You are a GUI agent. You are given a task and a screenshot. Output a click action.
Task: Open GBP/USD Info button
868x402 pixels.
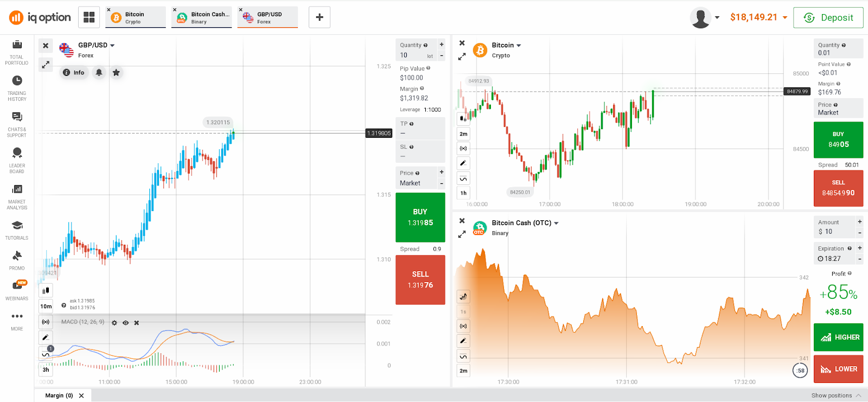coord(74,72)
